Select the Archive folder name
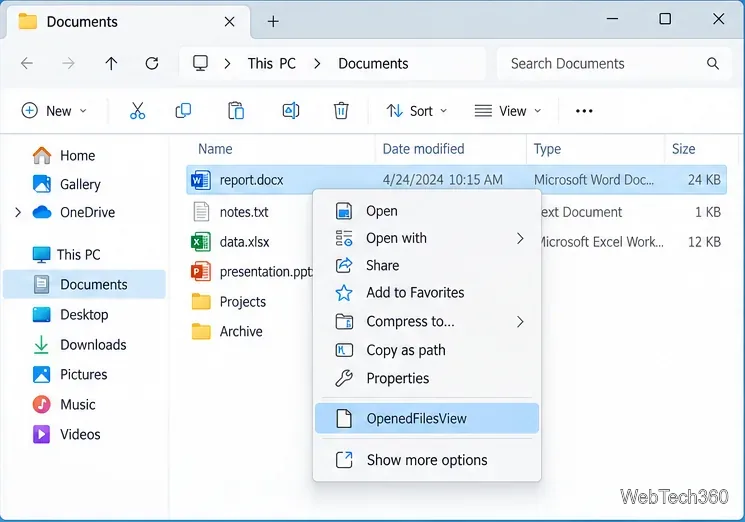 pos(241,331)
